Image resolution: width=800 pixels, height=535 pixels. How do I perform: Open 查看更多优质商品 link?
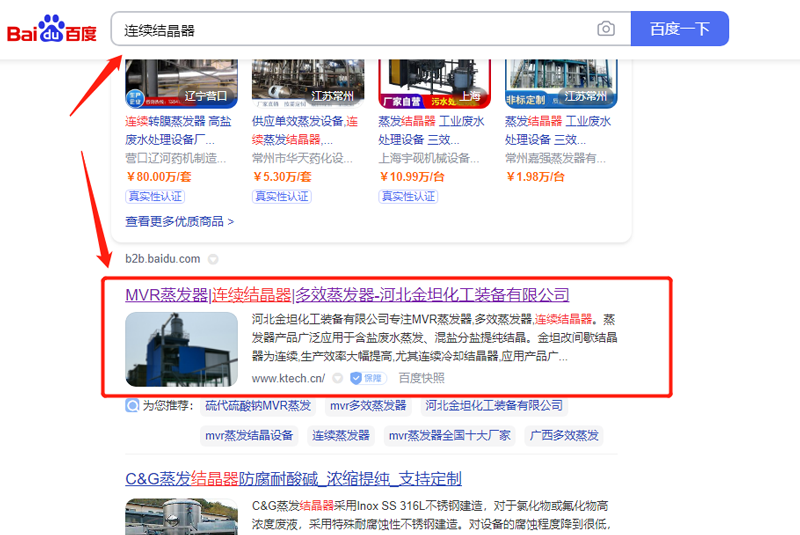pos(179,221)
